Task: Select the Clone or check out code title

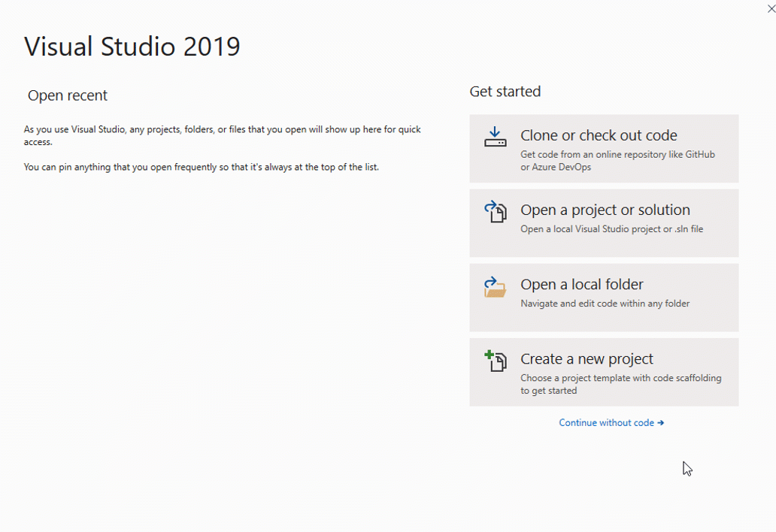Action: pyautogui.click(x=599, y=135)
